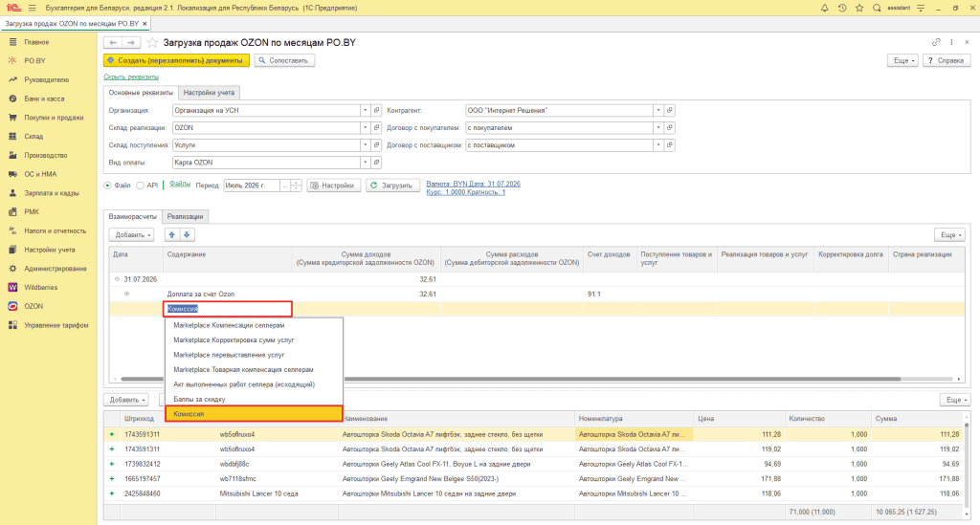This screenshot has width=980, height=525.
Task: Expand Склад поступления dropdown arrow
Action: pyautogui.click(x=365, y=144)
